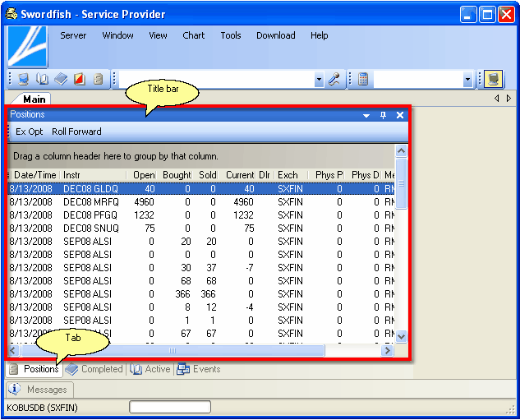Screen dimensions: 520x420
Task: Click the Roll Forward button
Action: point(76,132)
